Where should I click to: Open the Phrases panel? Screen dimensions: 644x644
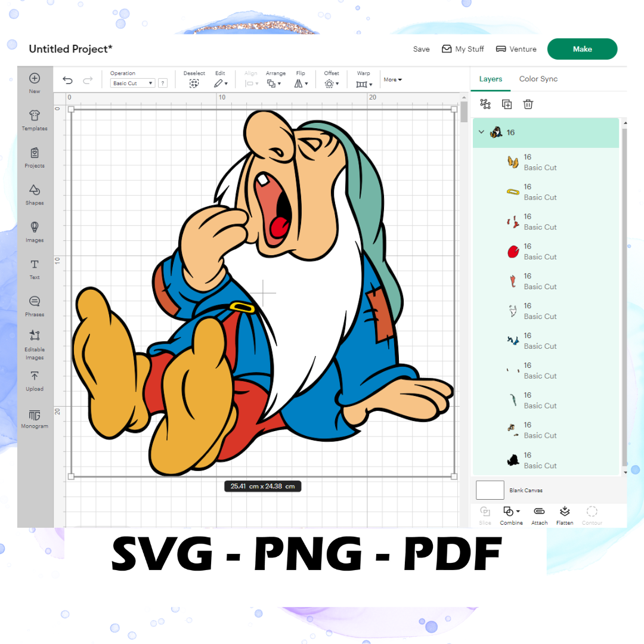point(35,306)
